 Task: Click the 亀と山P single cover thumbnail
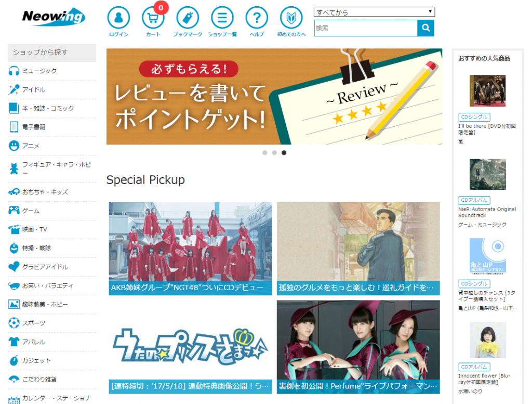[x=487, y=255]
